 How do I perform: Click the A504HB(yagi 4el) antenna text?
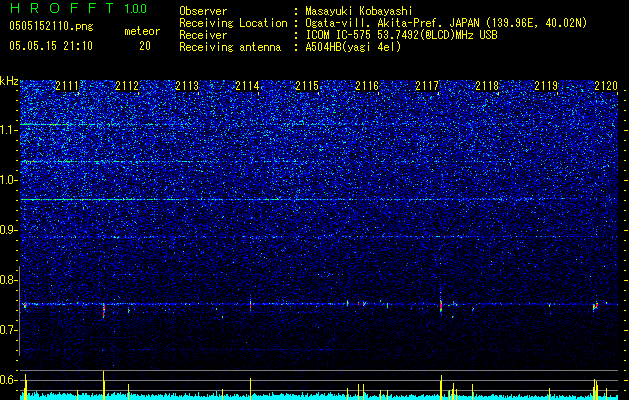(x=353, y=47)
